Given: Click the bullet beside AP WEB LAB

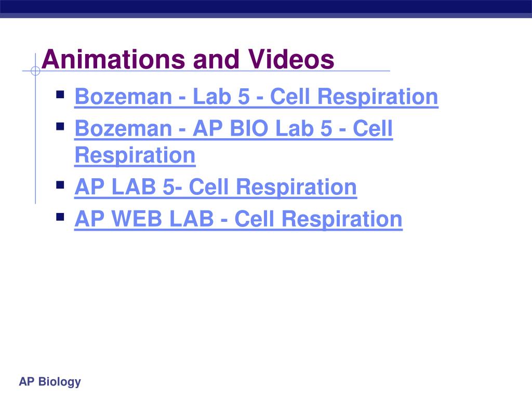Looking at the screenshot, I should pyautogui.click(x=60, y=217).
